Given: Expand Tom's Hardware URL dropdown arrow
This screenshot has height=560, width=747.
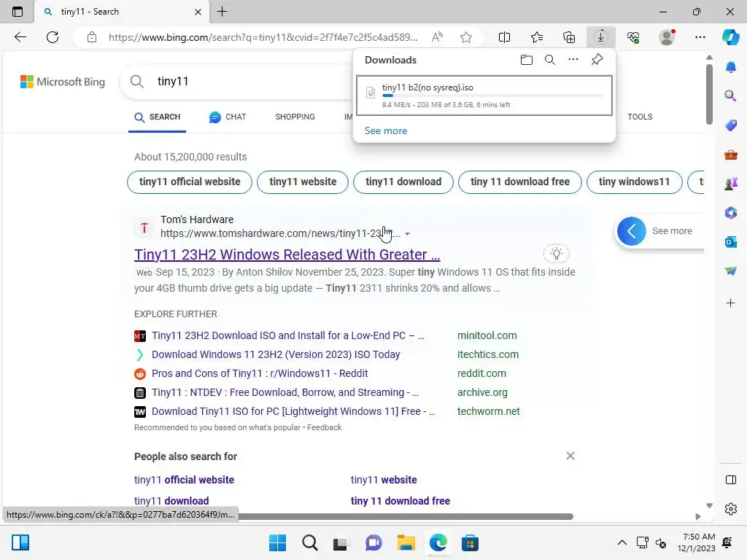Looking at the screenshot, I should 407,234.
